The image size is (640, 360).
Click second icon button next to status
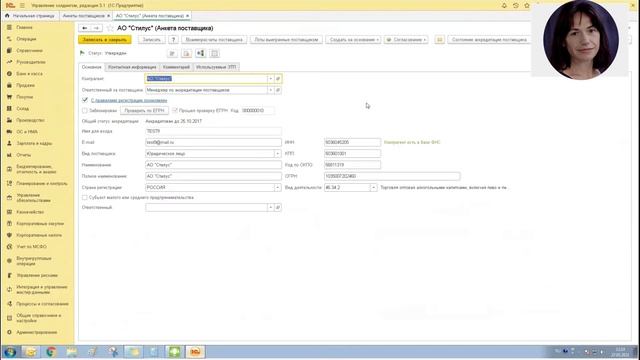187,53
